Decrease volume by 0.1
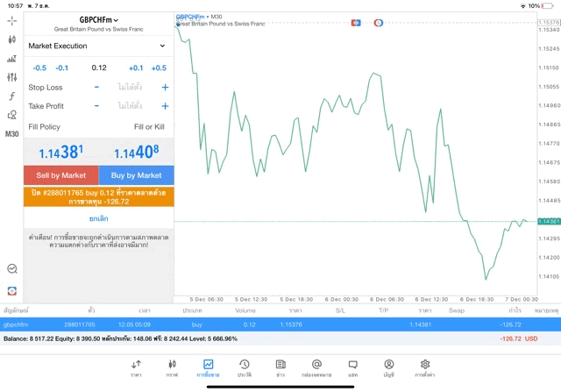Image resolution: width=561 pixels, height=392 pixels. tap(62, 68)
